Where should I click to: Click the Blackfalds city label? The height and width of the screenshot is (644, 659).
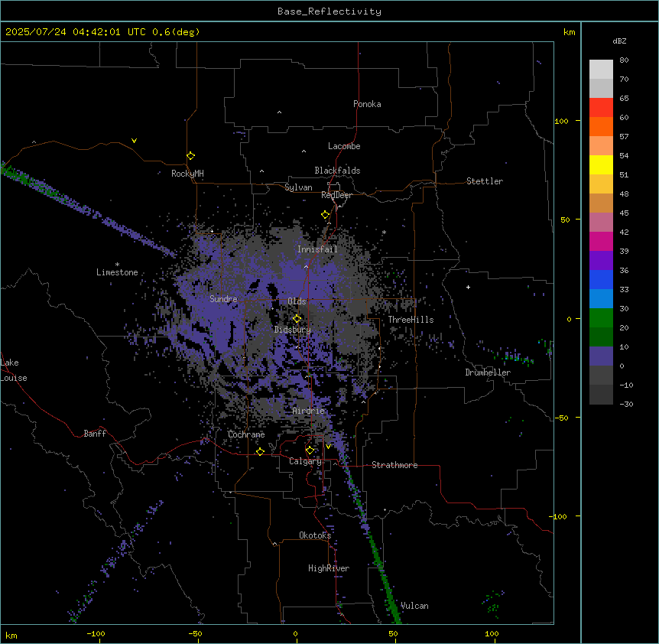coord(337,171)
